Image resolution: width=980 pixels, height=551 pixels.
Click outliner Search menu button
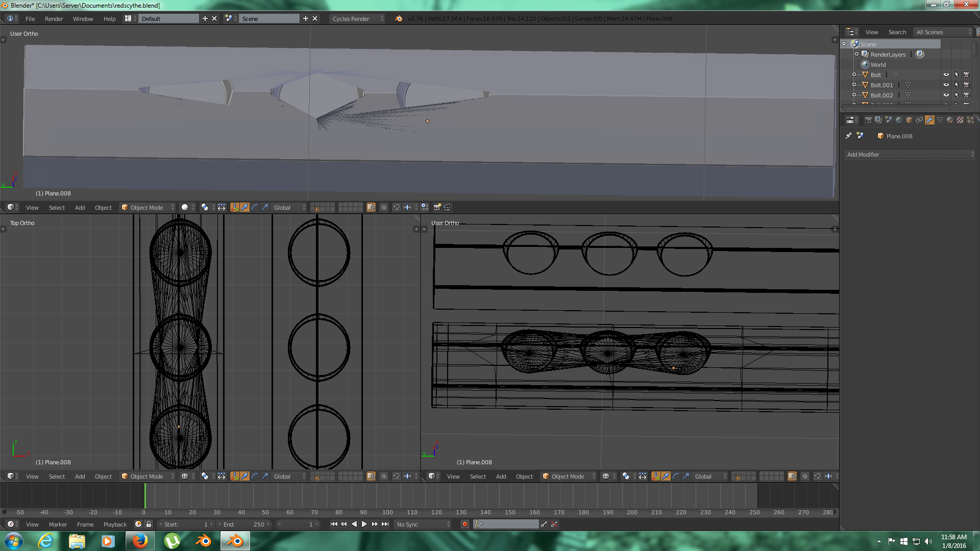tap(897, 32)
